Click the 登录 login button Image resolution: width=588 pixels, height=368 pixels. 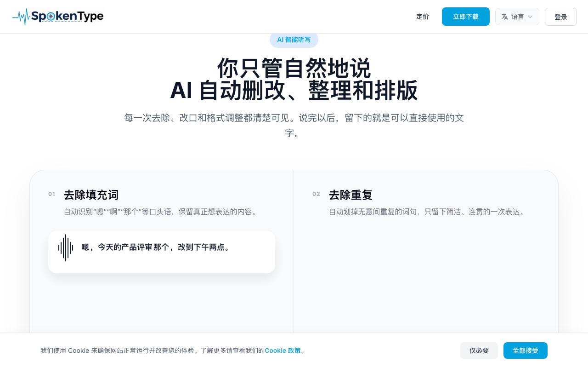560,17
